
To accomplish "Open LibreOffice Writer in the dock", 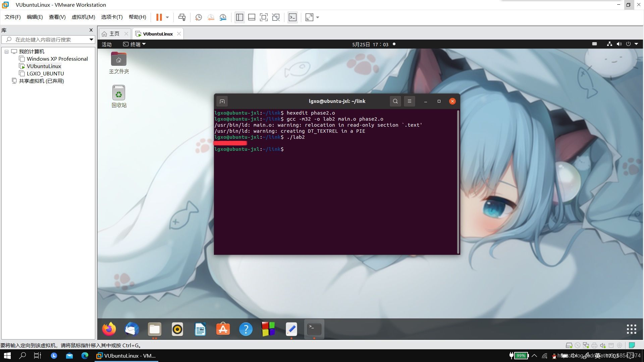I will [200, 329].
